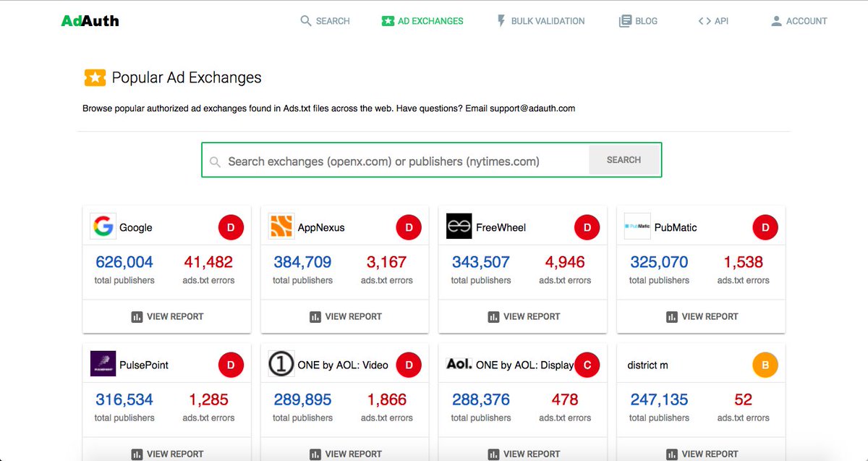The width and height of the screenshot is (868, 461).
Task: Click the yellow star ticket icon beside Popular Ad Exchanges
Action: tap(95, 77)
